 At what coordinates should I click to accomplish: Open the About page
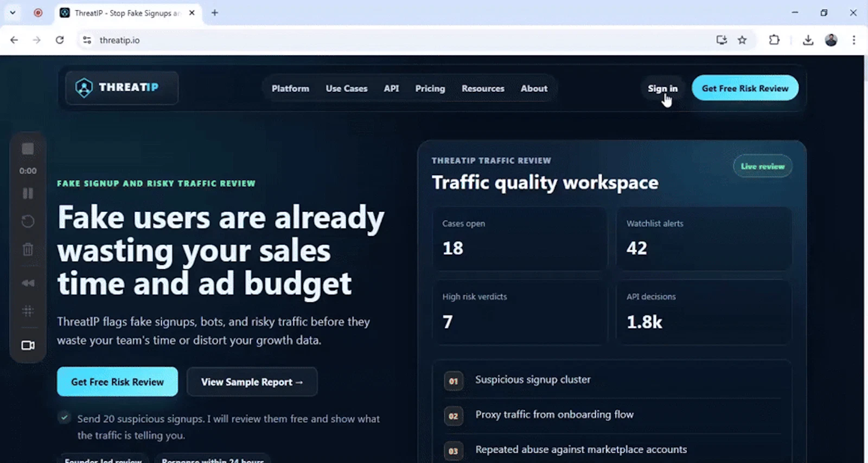click(x=534, y=88)
